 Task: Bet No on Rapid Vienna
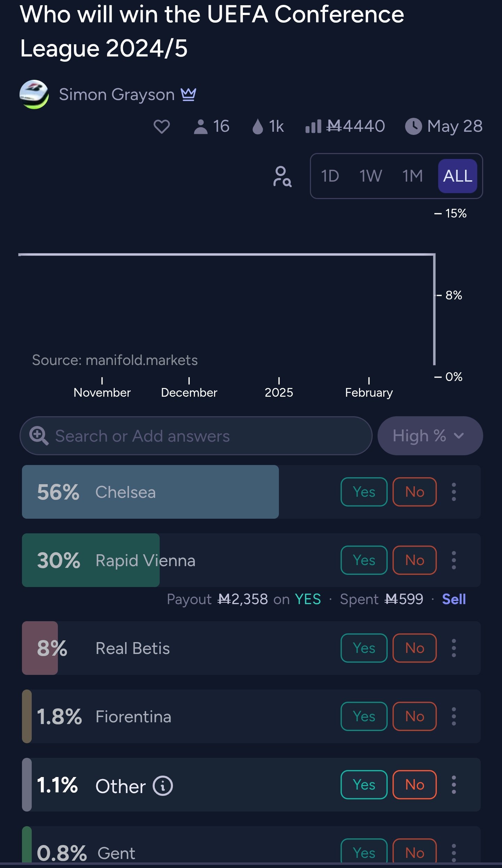point(414,560)
